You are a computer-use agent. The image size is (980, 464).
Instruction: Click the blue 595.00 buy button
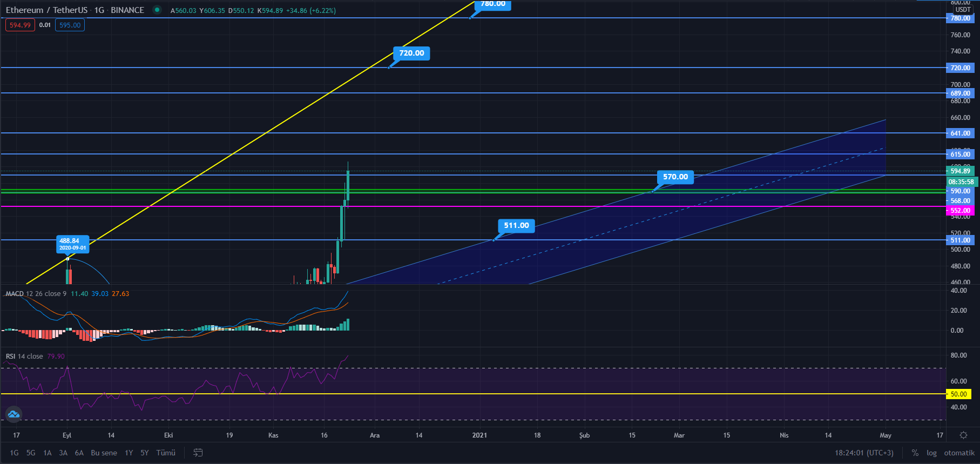tap(70, 25)
